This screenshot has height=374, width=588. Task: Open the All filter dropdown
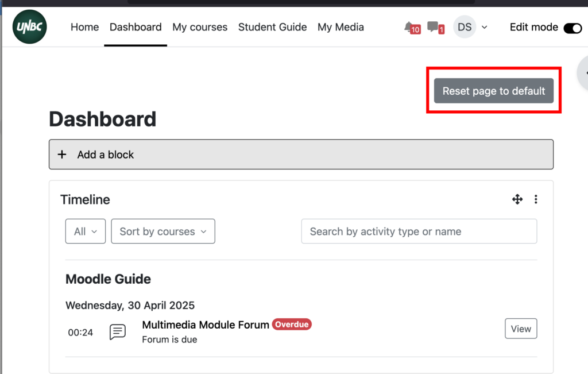[85, 231]
